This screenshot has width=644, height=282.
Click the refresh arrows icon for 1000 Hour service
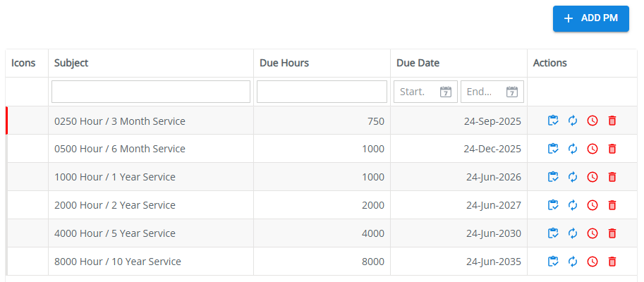(573, 177)
